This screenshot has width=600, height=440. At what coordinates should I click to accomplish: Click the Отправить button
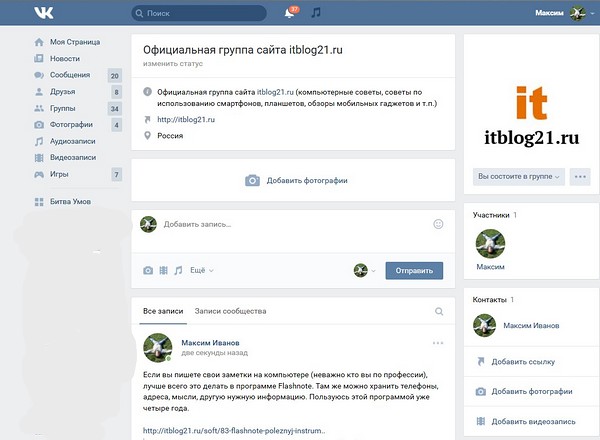[414, 271]
